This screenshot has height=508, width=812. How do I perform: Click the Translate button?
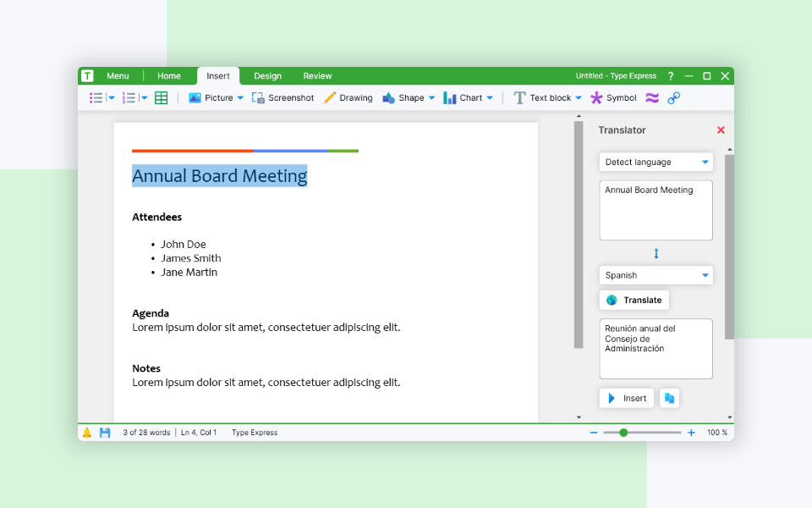pos(634,300)
